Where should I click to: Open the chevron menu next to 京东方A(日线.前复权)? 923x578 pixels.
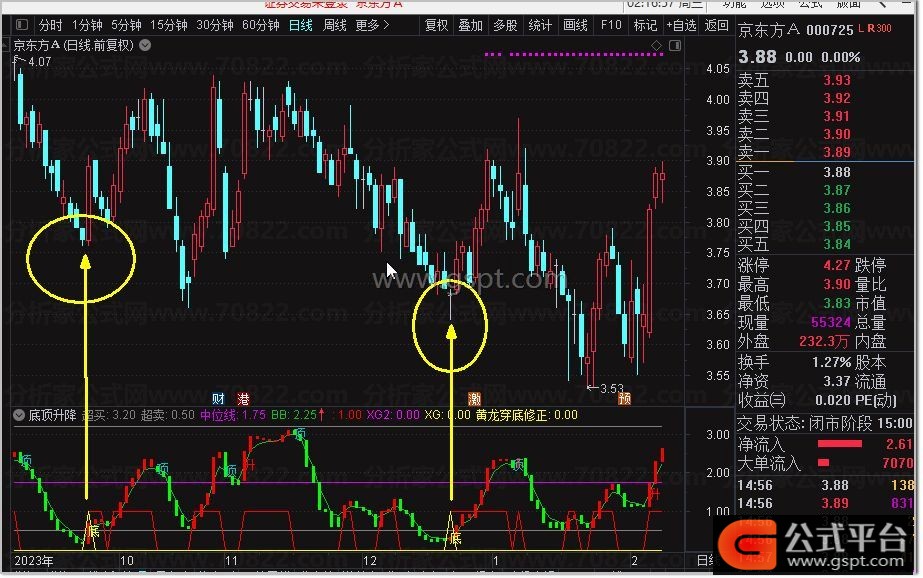tap(145, 45)
